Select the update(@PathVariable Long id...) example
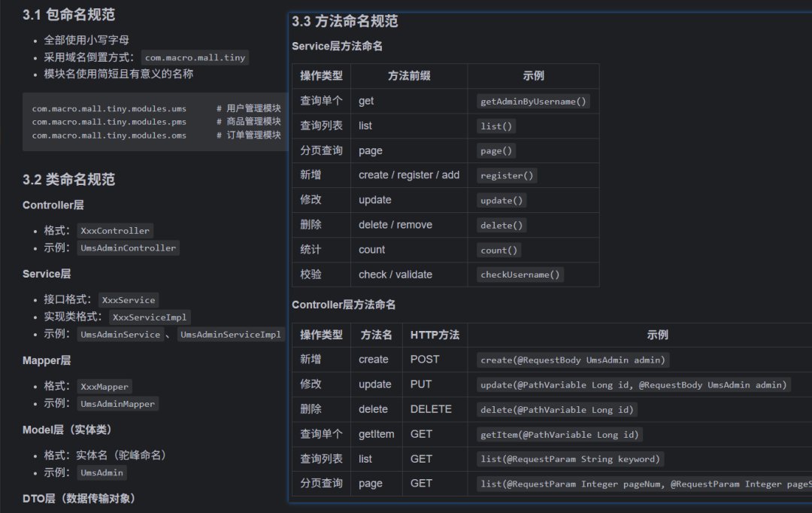The width and height of the screenshot is (812, 513). tap(633, 385)
